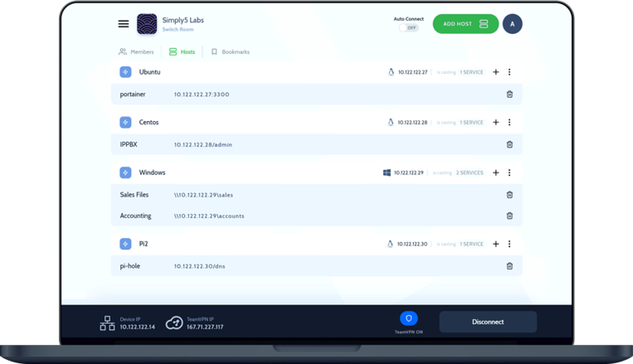Select the Windows host name
The width and height of the screenshot is (633, 364).
point(152,172)
